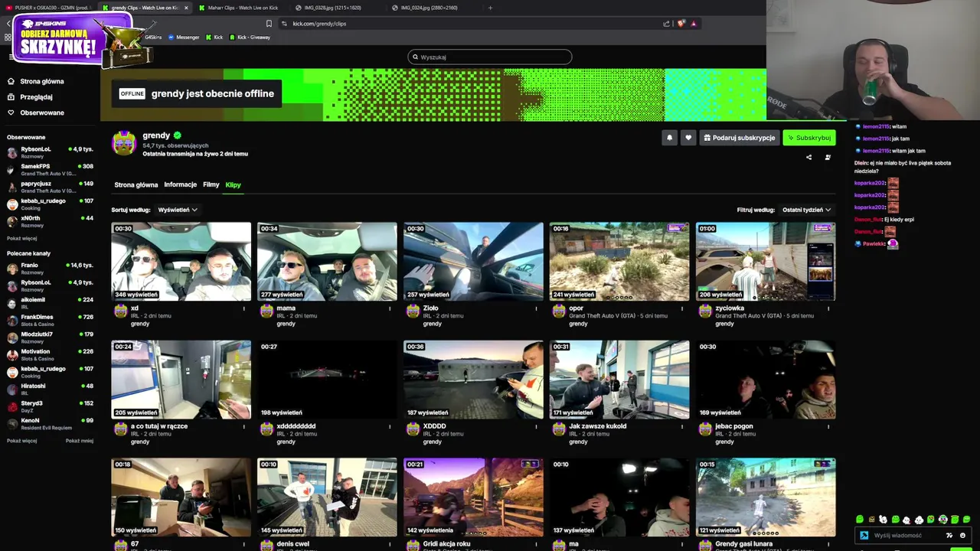Open the Messenger bookmark
Viewport: 980px width, 551px height.
(184, 37)
